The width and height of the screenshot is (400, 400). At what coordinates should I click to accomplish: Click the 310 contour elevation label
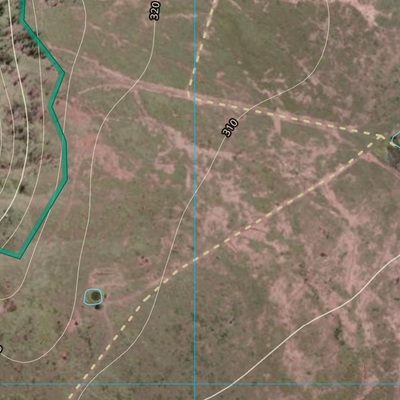[x=230, y=127]
